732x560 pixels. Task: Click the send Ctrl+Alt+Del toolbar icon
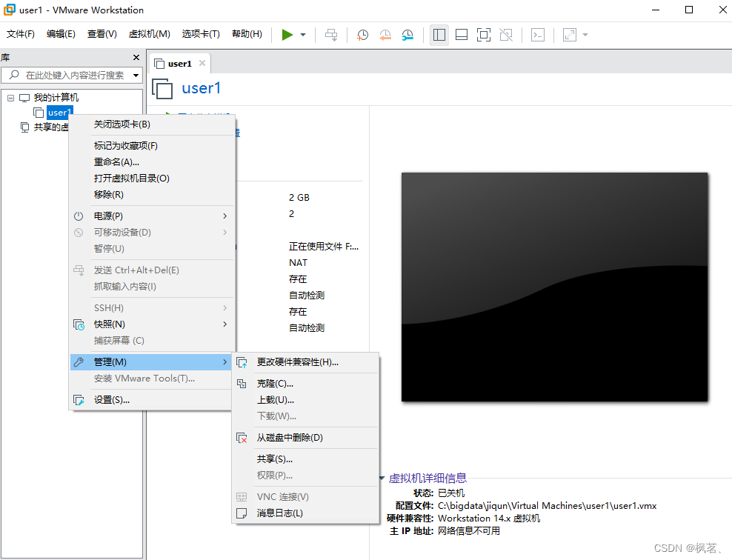pos(331,35)
